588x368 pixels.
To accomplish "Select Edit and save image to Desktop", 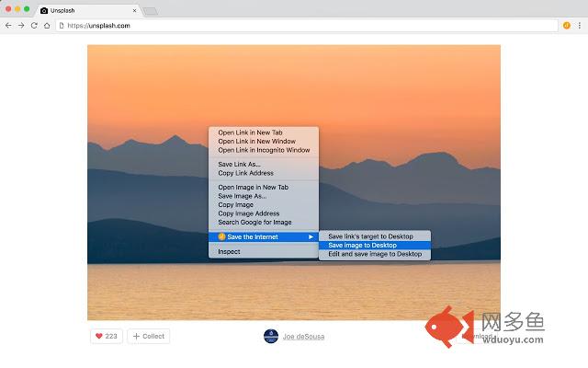I will point(374,254).
